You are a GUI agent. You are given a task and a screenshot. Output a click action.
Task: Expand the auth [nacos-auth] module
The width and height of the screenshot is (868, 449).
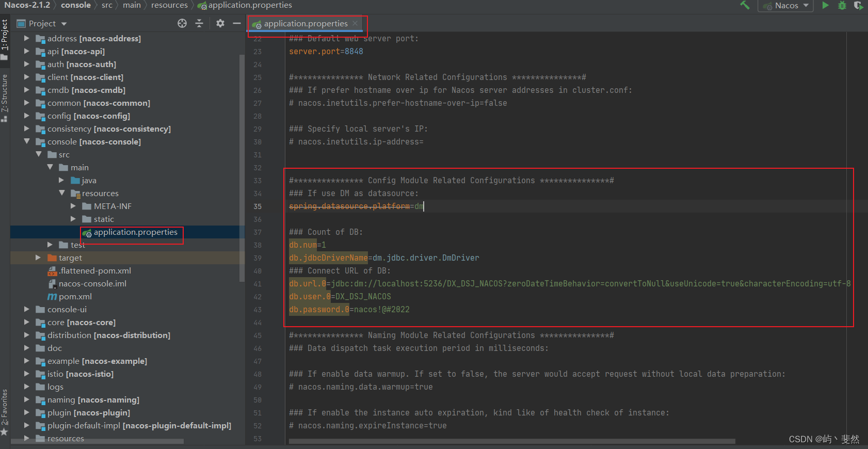pyautogui.click(x=26, y=64)
